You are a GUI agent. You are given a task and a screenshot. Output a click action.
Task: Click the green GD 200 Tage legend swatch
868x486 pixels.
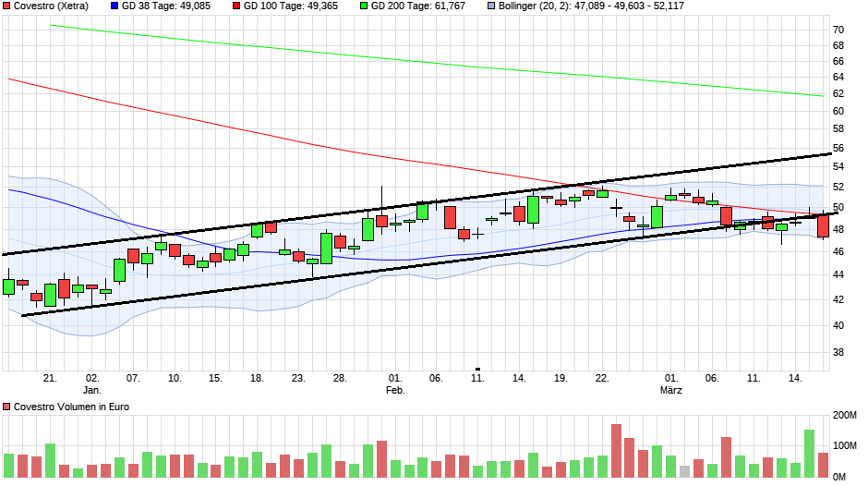[x=364, y=6]
